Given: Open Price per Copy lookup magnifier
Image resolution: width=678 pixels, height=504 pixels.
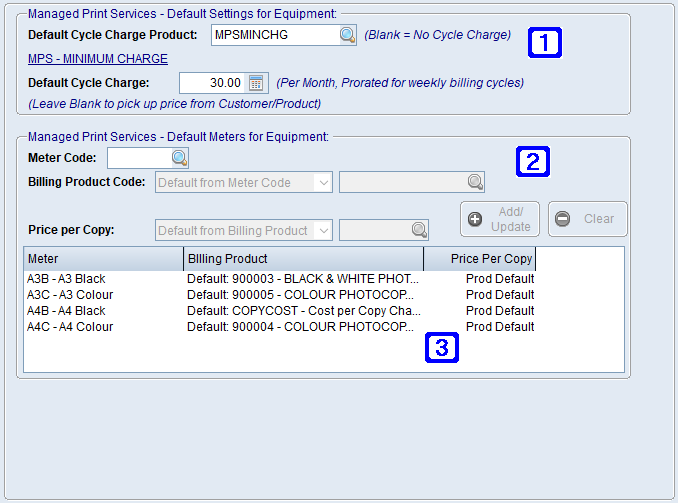Looking at the screenshot, I should (x=419, y=230).
